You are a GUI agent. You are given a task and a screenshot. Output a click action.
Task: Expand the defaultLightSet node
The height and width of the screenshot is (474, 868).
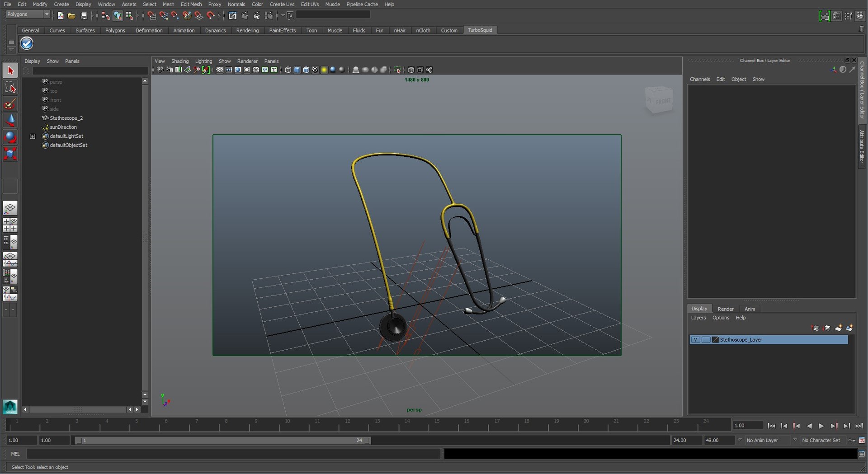tap(33, 136)
